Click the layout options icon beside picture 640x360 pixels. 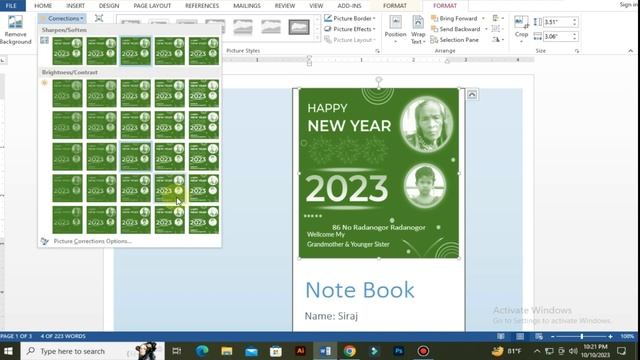472,95
